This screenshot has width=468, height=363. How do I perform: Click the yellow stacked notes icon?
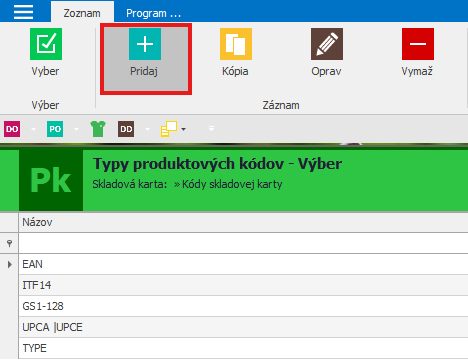click(x=169, y=129)
